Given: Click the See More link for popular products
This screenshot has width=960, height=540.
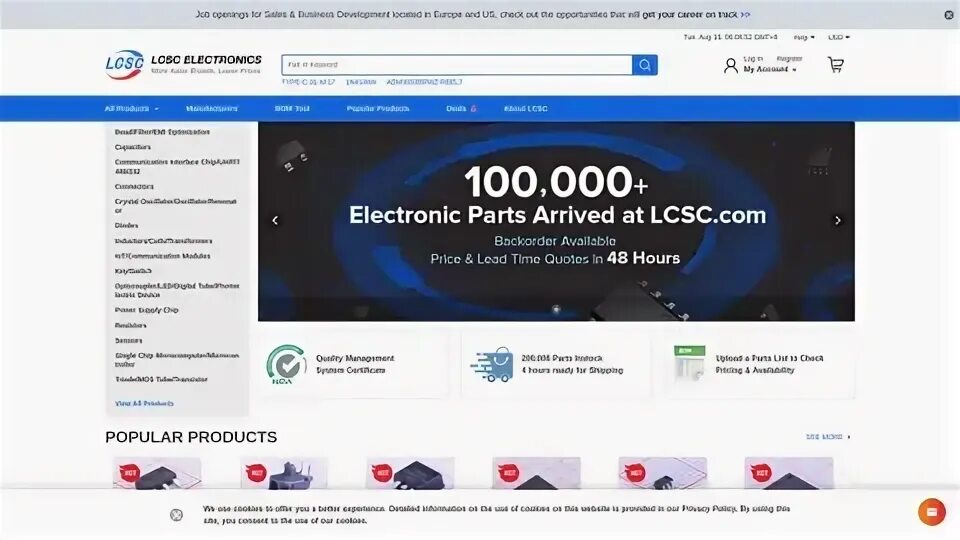Looking at the screenshot, I should (x=828, y=437).
